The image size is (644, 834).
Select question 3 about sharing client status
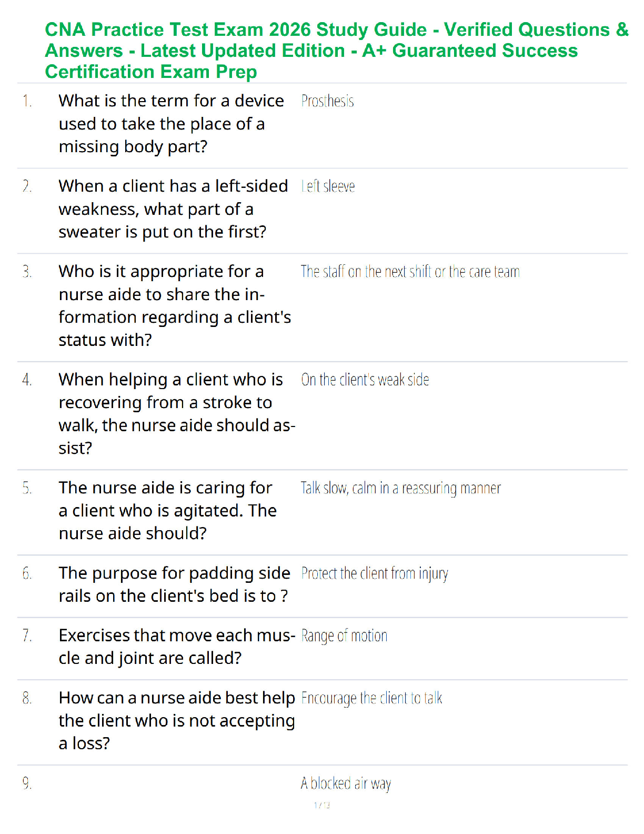click(x=175, y=306)
